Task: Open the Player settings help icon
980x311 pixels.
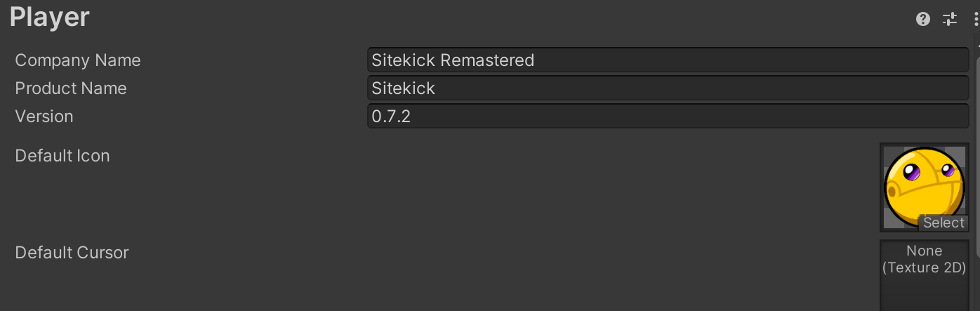Action: [x=923, y=19]
